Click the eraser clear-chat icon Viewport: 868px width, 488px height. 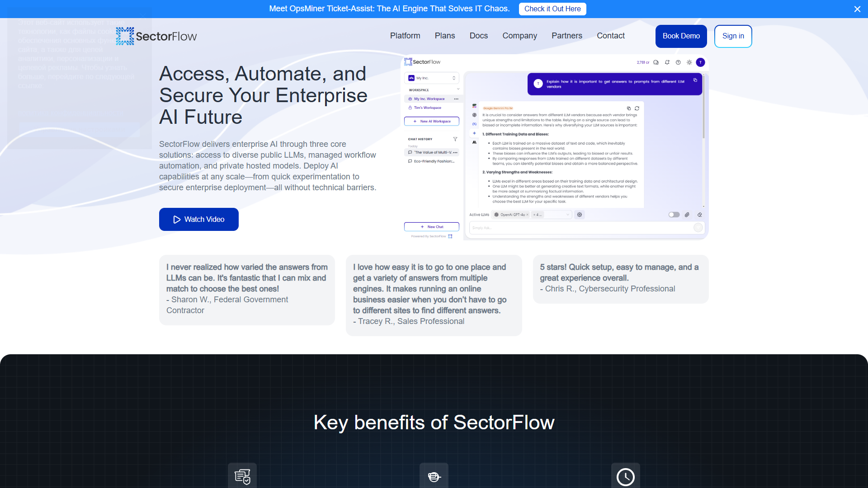point(699,215)
